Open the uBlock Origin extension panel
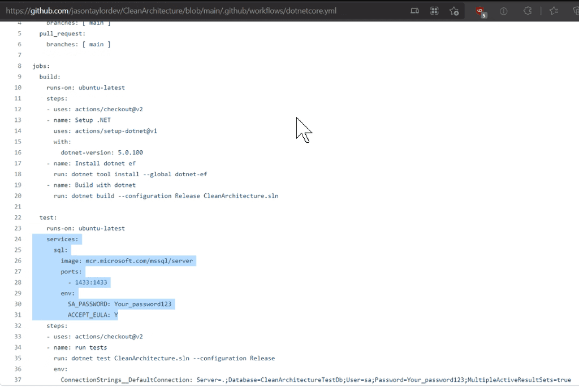 point(479,10)
